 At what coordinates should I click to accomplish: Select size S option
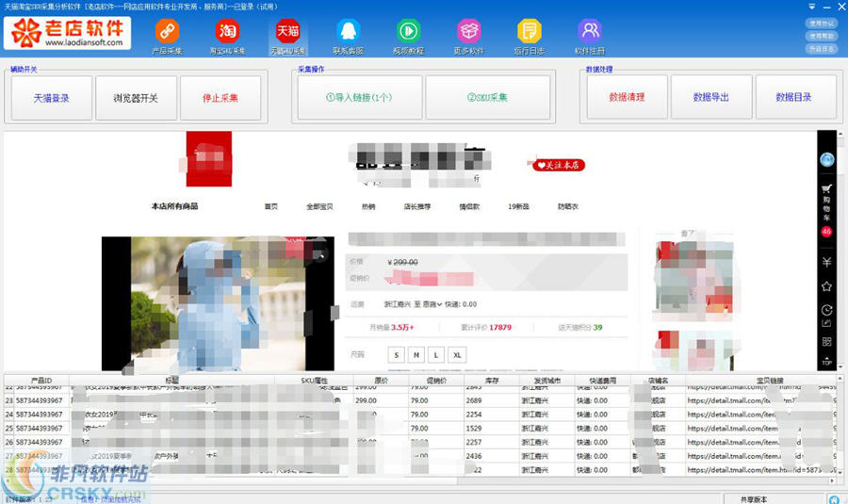pyautogui.click(x=397, y=355)
